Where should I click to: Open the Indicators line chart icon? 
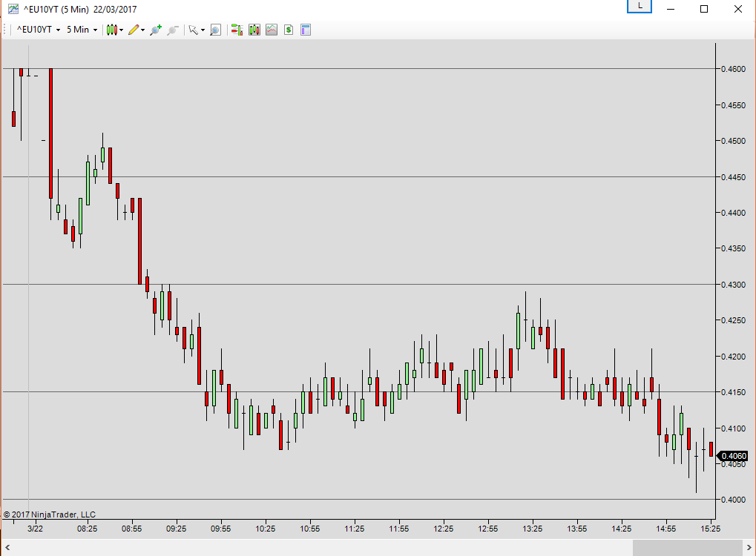(272, 30)
